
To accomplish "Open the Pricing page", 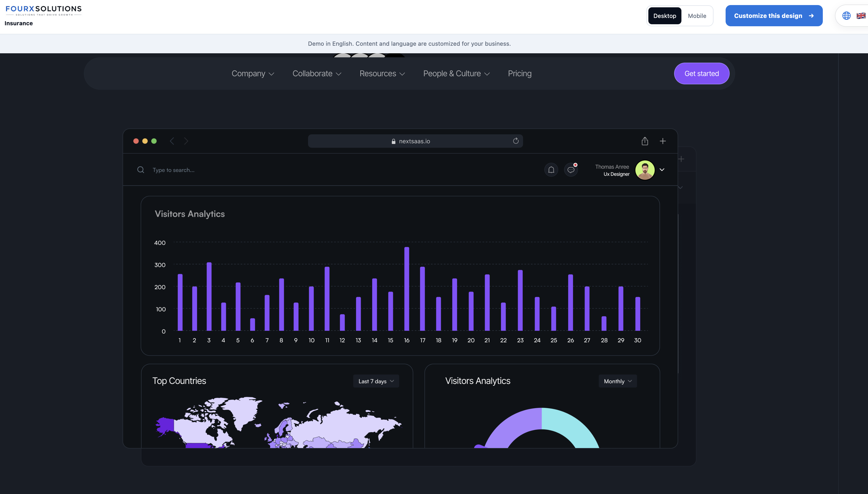I will tap(519, 74).
